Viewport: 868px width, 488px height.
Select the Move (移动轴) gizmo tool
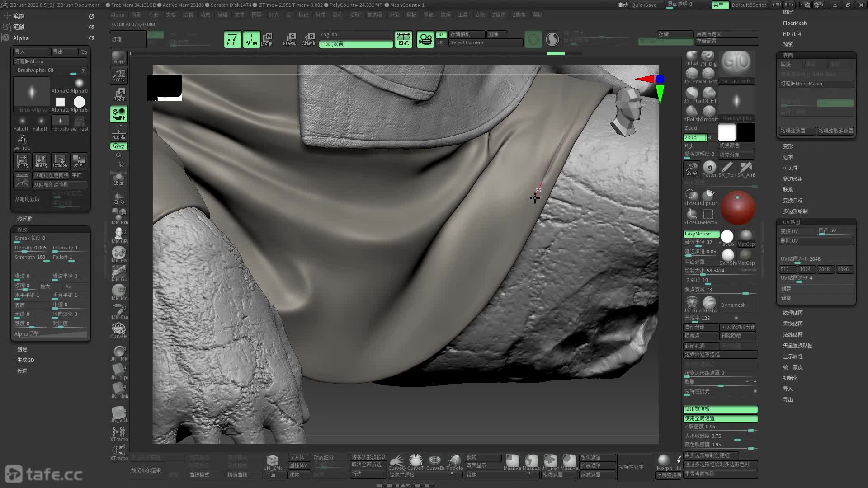[268, 39]
